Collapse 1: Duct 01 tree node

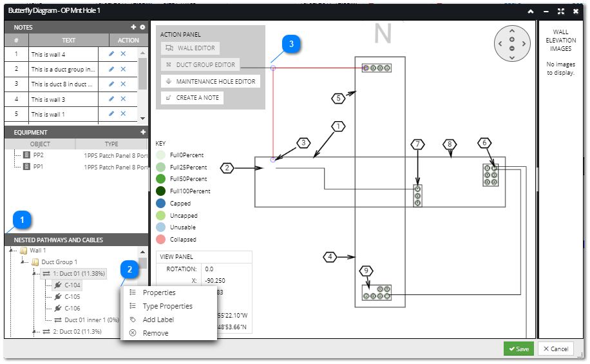(x=34, y=273)
